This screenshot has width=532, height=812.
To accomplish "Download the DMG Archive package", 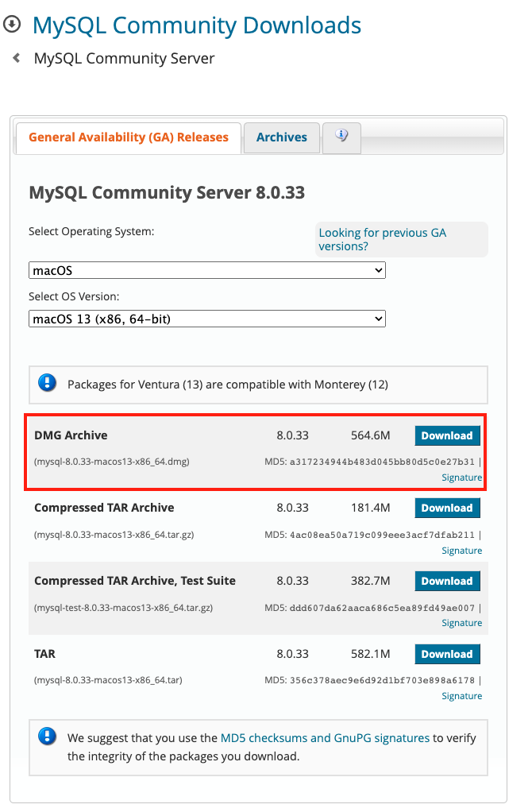I will [x=447, y=435].
